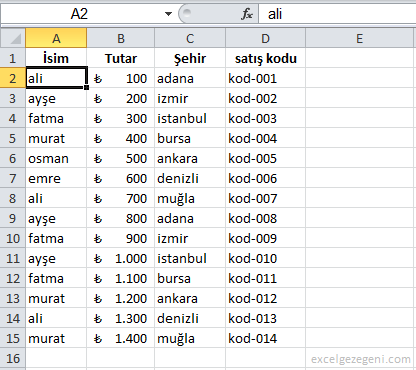
Task: Select the ali cell in row 8
Action: [x=56, y=198]
